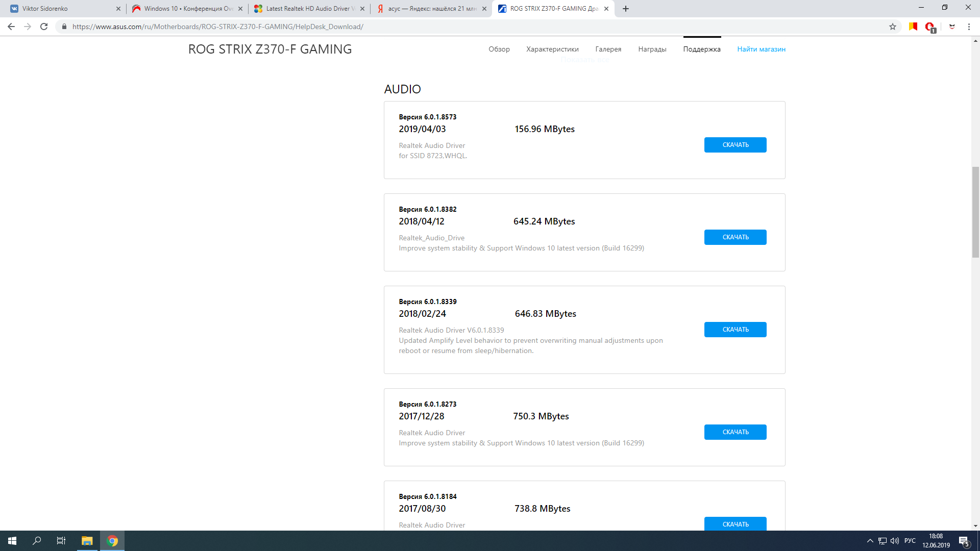Go back using the browser back arrow
This screenshot has width=980, height=551.
pyautogui.click(x=11, y=27)
